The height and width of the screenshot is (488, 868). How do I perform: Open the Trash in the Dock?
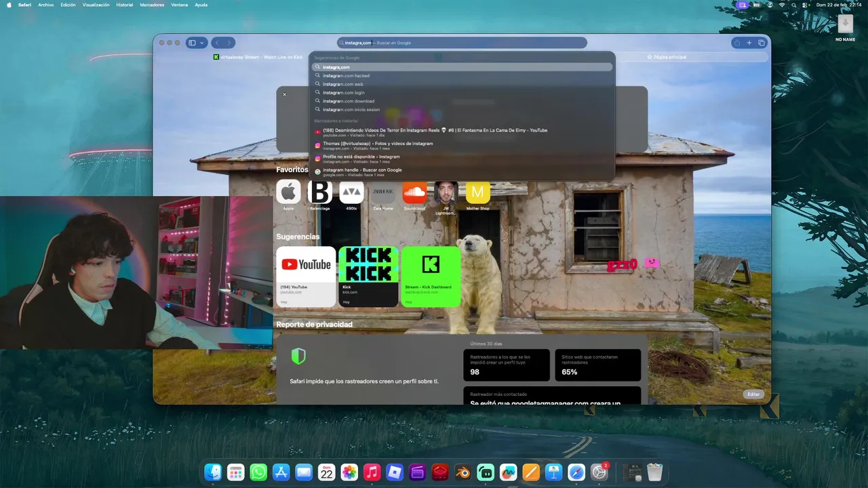654,472
